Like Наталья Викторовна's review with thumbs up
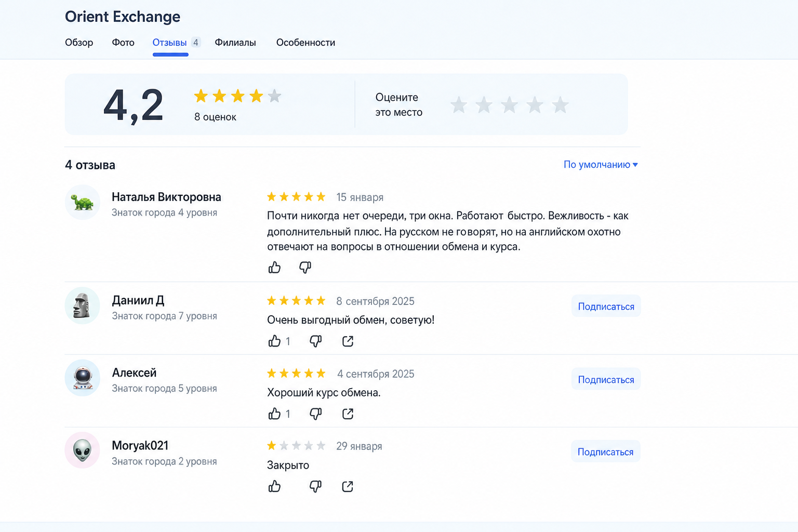This screenshot has height=532, width=798. click(x=274, y=268)
